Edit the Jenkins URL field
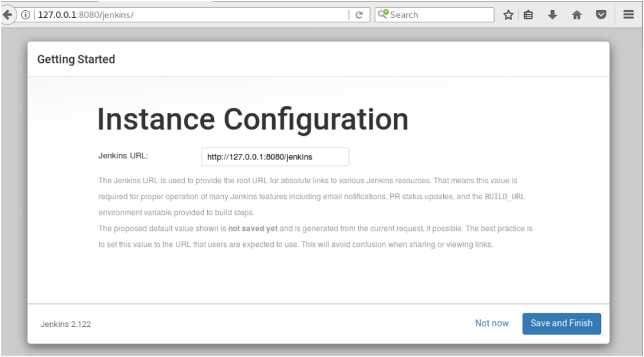This screenshot has height=357, width=644. [x=275, y=157]
